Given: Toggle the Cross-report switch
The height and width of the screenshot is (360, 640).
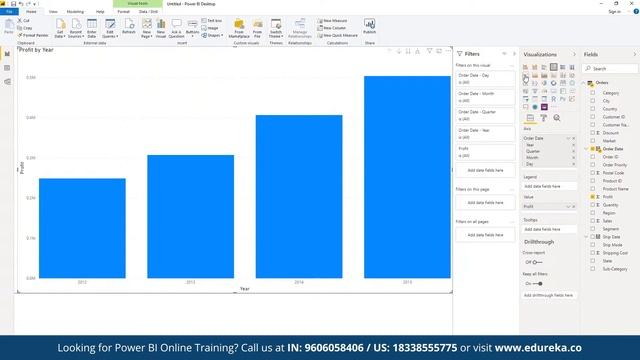Looking at the screenshot, I should [537, 262].
